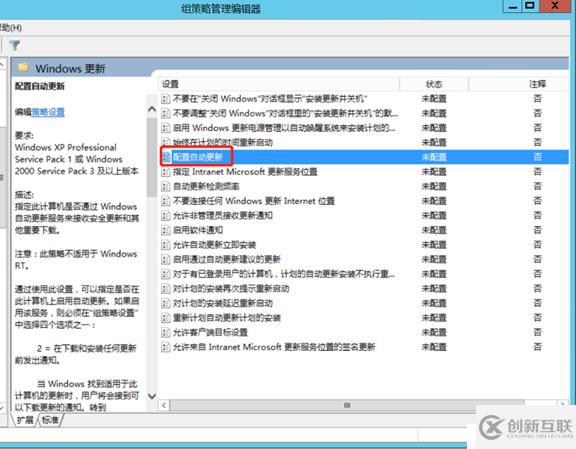Click icon of 允许非管理员接收更新通知
The height and width of the screenshot is (449, 576).
click(166, 215)
